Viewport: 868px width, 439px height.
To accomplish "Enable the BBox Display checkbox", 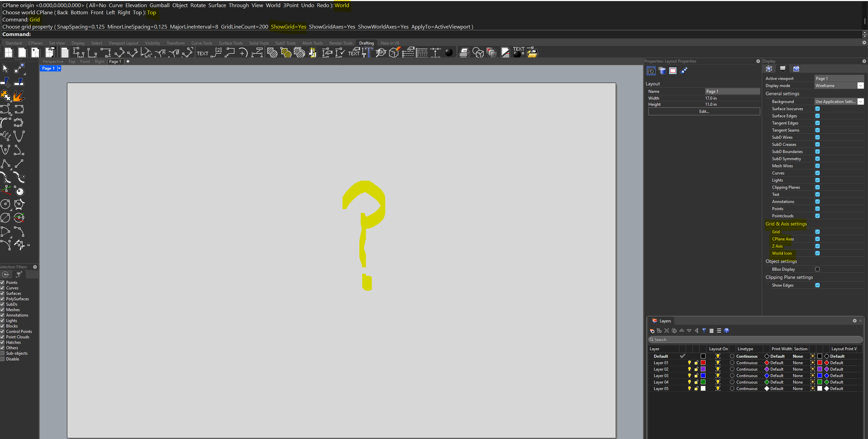I will pyautogui.click(x=817, y=269).
